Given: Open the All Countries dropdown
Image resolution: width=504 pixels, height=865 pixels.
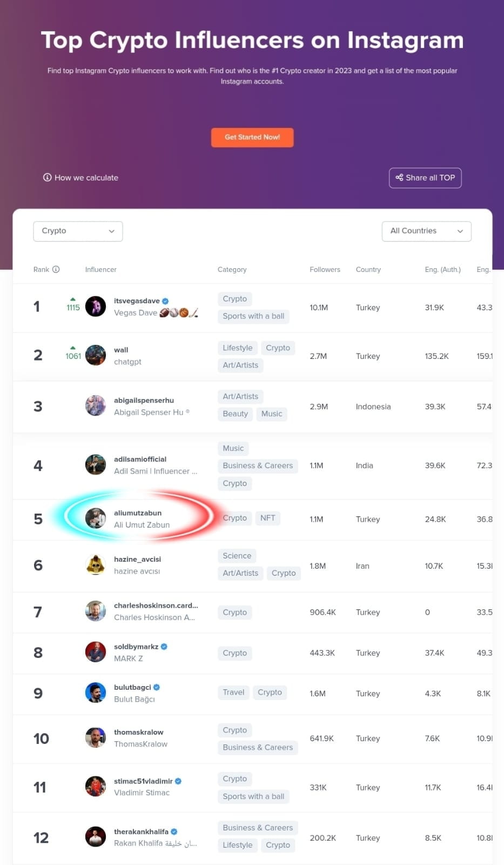Looking at the screenshot, I should (x=426, y=231).
